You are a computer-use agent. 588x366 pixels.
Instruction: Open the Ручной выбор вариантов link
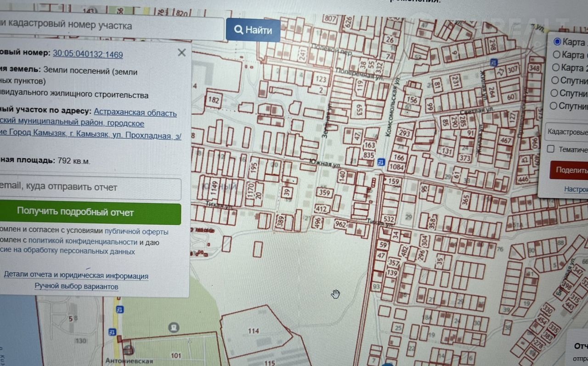click(x=76, y=286)
